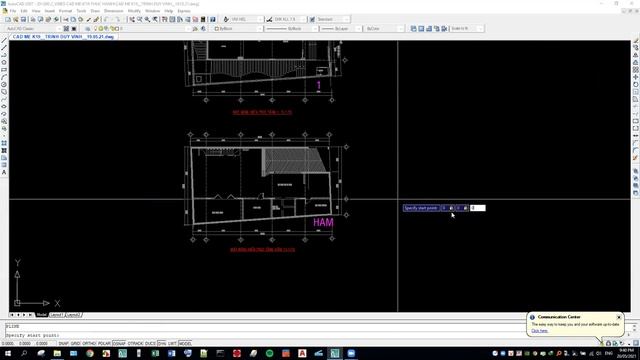This screenshot has height=360, width=640.
Task: Click the Workspace Settings icon
Action: 66,29
